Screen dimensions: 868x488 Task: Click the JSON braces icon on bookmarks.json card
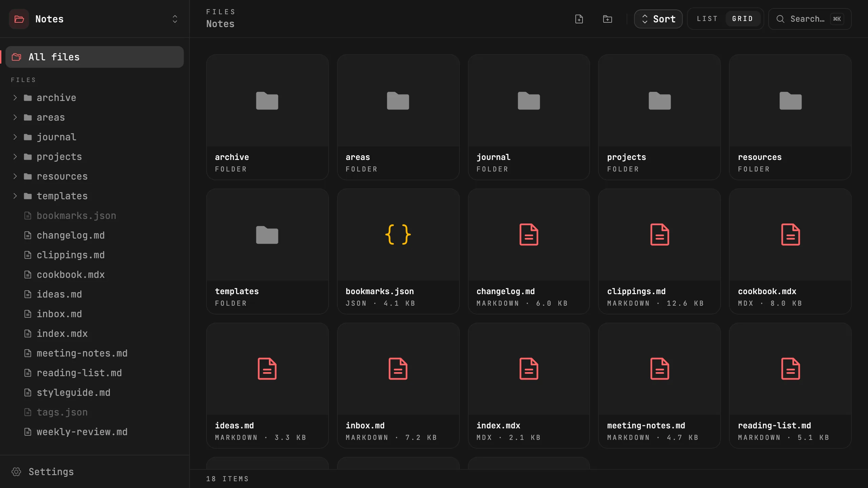coord(398,235)
